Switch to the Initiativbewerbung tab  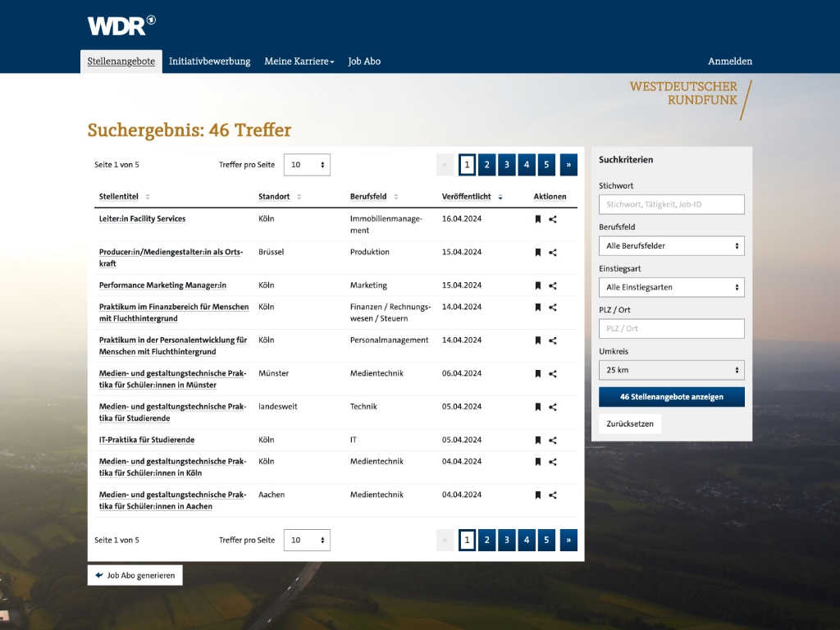point(209,61)
